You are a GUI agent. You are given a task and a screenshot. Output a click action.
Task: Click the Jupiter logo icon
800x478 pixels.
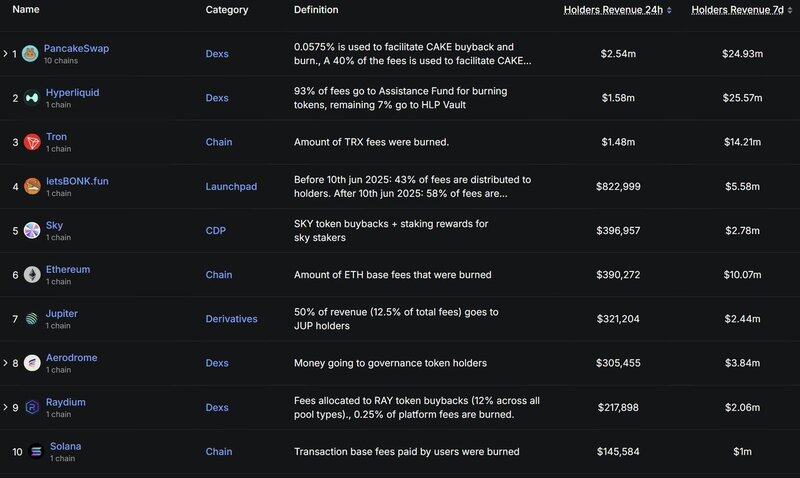31,319
